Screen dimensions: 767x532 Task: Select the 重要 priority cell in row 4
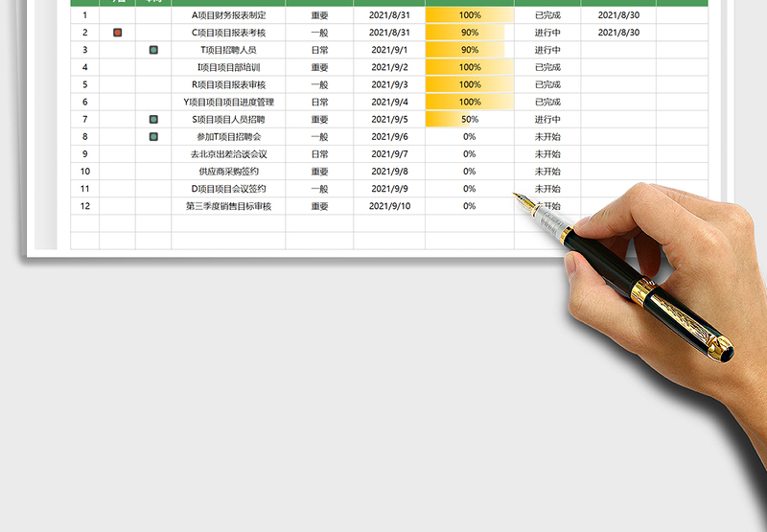coord(319,67)
